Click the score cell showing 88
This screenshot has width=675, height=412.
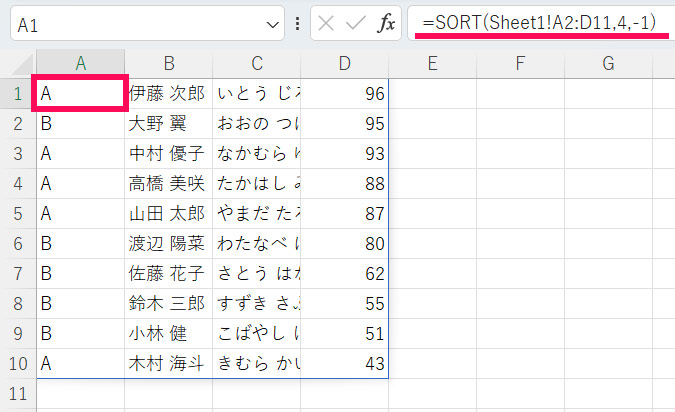pos(344,184)
